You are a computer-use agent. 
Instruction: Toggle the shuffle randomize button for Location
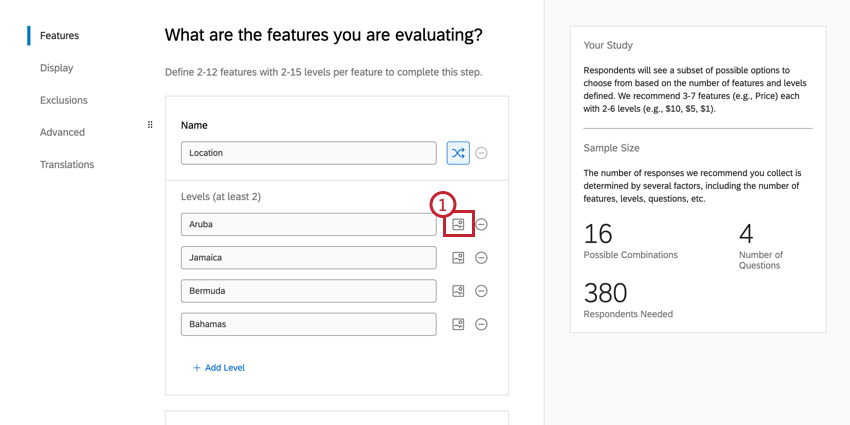coord(457,153)
